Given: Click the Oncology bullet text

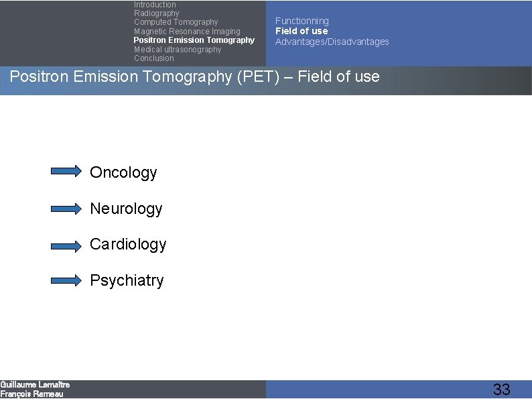Looking at the screenshot, I should tap(123, 172).
